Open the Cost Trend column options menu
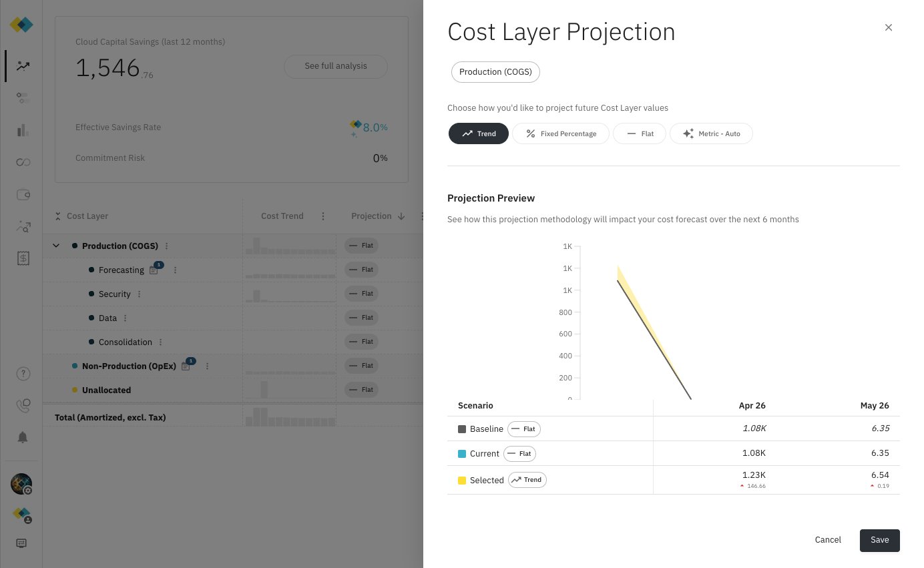 [323, 216]
